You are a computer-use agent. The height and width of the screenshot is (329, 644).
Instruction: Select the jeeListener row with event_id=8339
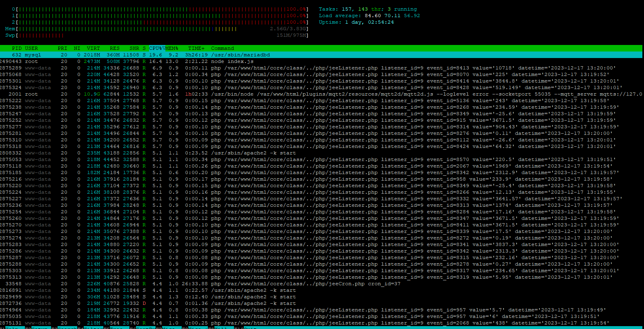pos(321,231)
